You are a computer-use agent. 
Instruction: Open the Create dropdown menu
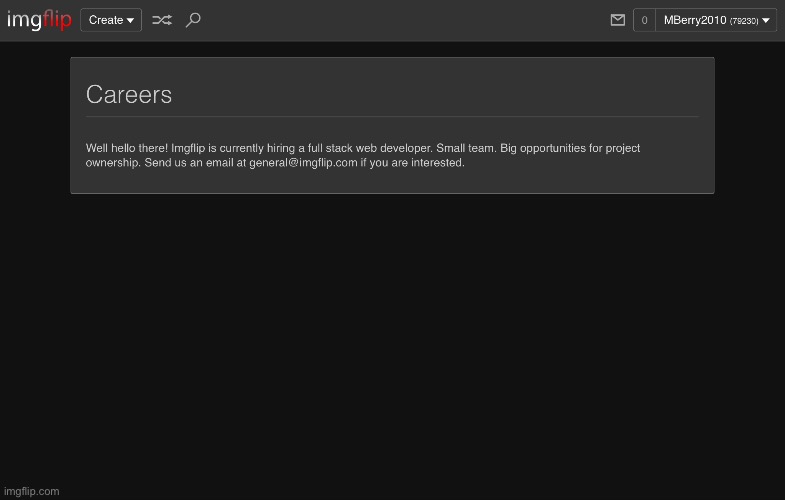coord(111,20)
